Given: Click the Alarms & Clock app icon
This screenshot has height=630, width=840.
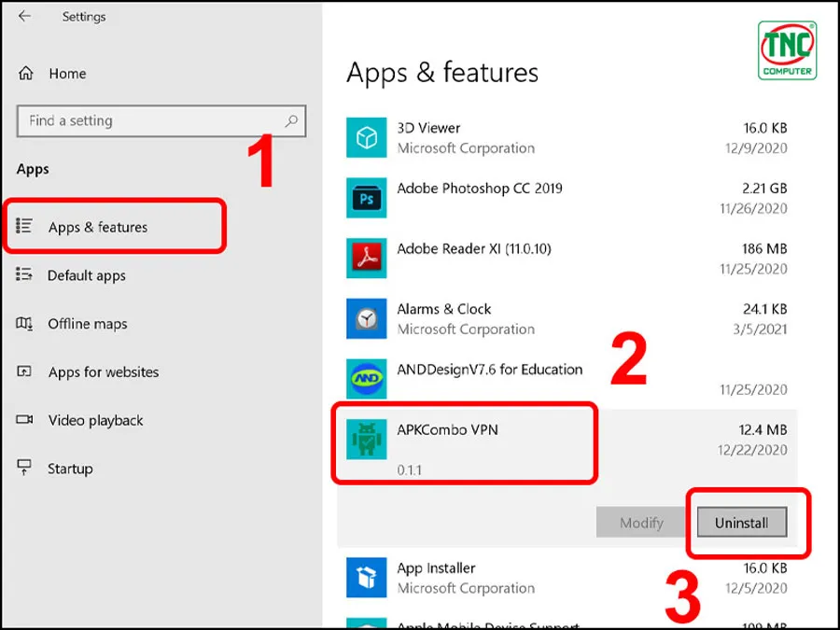Looking at the screenshot, I should 367,319.
